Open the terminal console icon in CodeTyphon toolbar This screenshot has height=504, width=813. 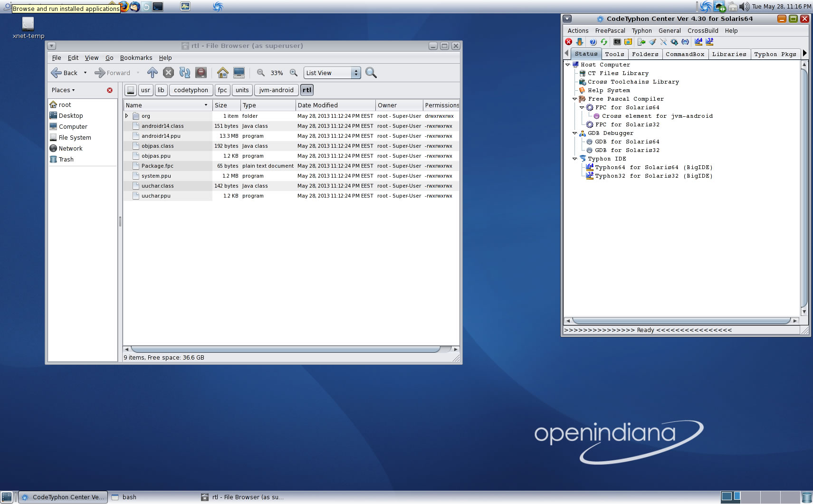tap(617, 42)
